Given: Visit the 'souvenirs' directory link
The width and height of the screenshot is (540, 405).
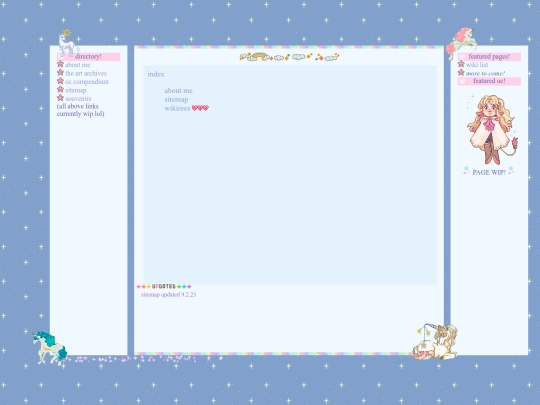Looking at the screenshot, I should click(78, 98).
